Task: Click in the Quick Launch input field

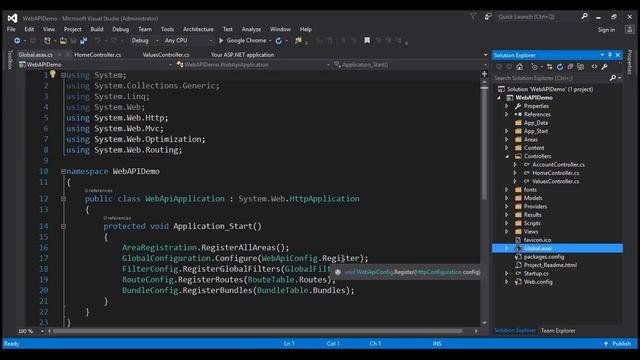Action: pos(537,17)
